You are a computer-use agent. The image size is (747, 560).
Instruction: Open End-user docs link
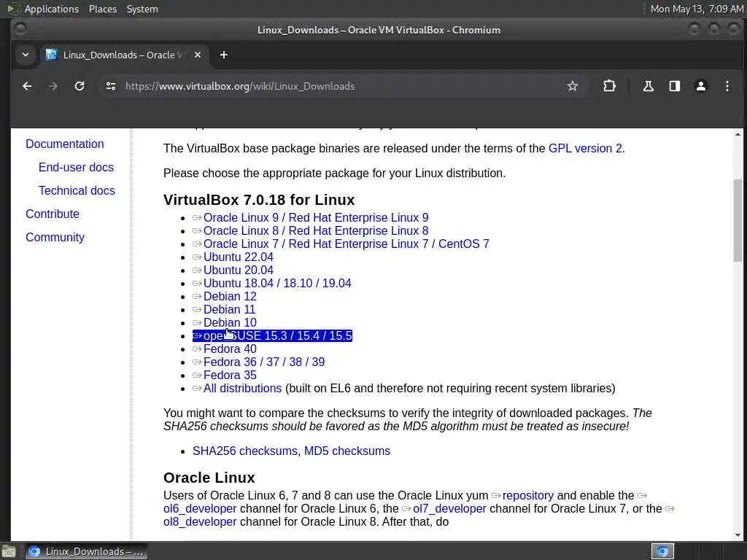click(76, 167)
